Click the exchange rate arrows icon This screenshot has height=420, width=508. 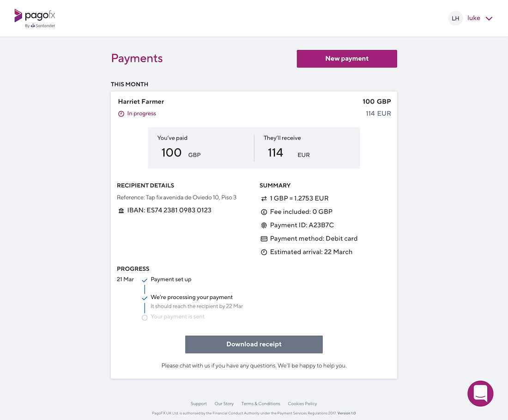[x=264, y=198]
